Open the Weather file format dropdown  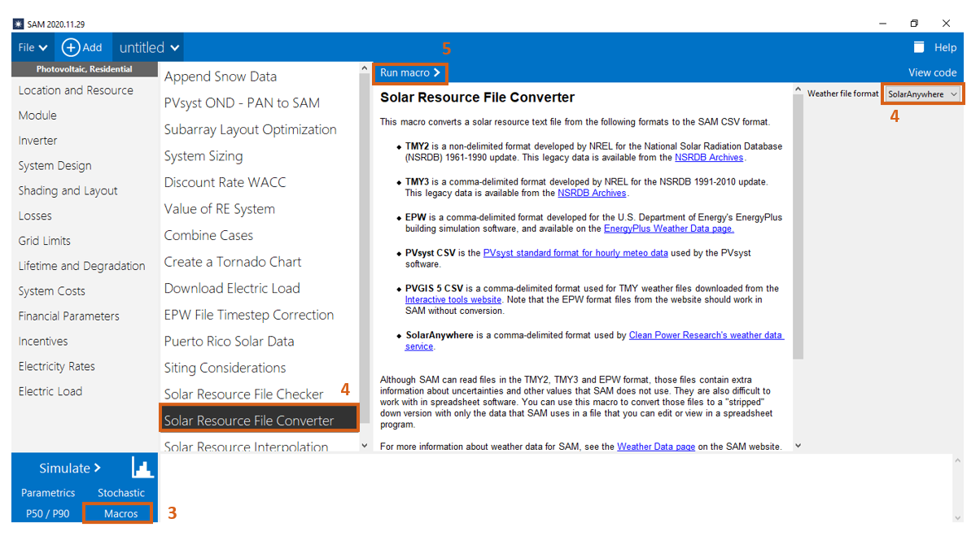tap(923, 94)
